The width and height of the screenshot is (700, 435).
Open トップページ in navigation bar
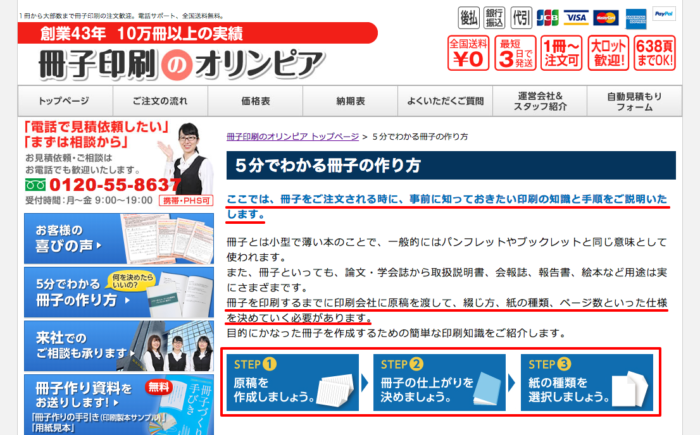[65, 101]
